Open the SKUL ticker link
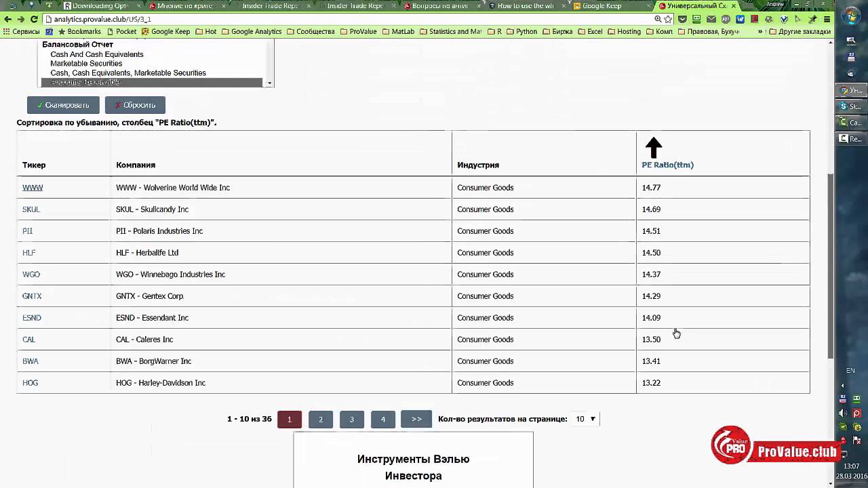Viewport: 868px width, 488px height. (31, 209)
